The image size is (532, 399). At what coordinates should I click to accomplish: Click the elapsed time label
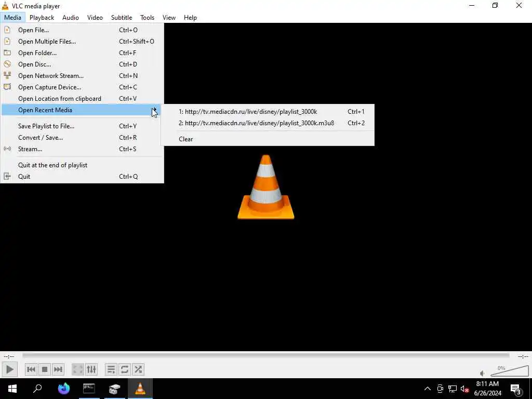tap(9, 356)
